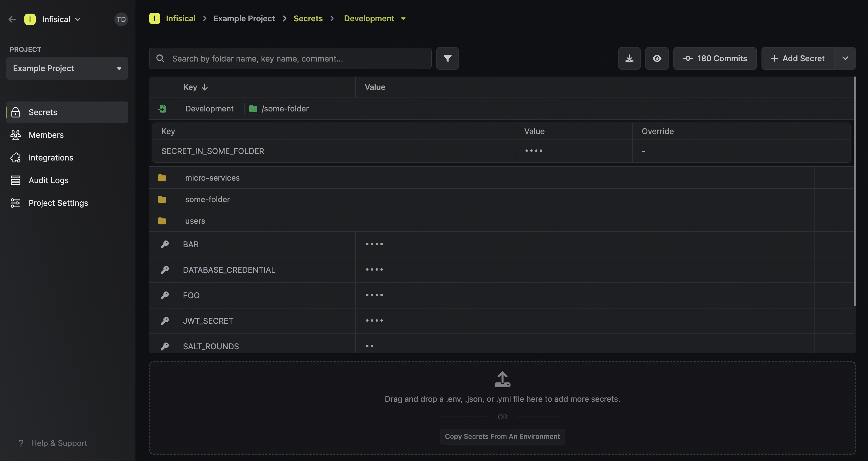Toggle reveal secret values eye icon
868x461 pixels.
pos(657,58)
